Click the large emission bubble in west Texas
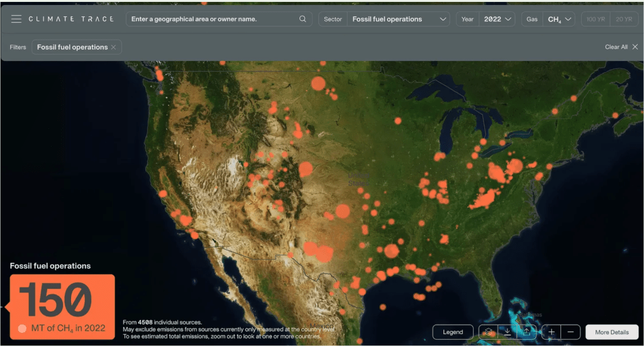The width and height of the screenshot is (644, 346). tap(324, 254)
